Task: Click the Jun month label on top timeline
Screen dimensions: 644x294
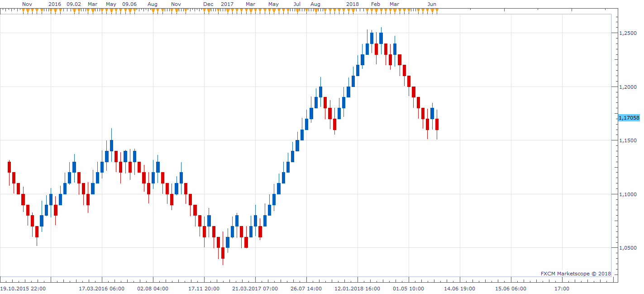Action: coord(432,4)
